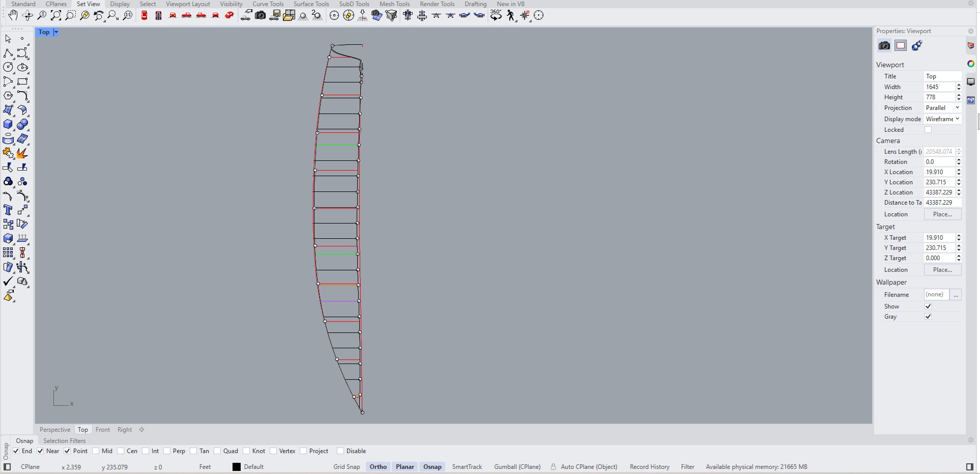This screenshot has width=980, height=474.
Task: Toggle Grid Snap in status bar
Action: [x=347, y=467]
